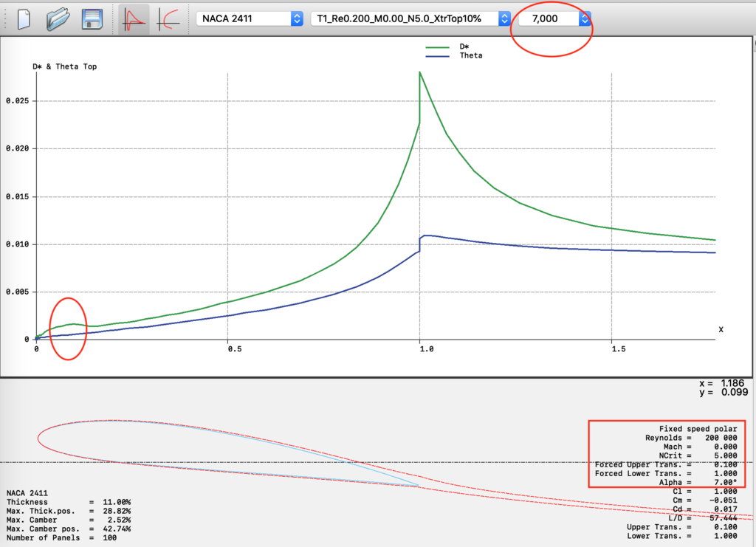
Task: Open the NACA 2411 foil dropdown
Action: (x=250, y=18)
